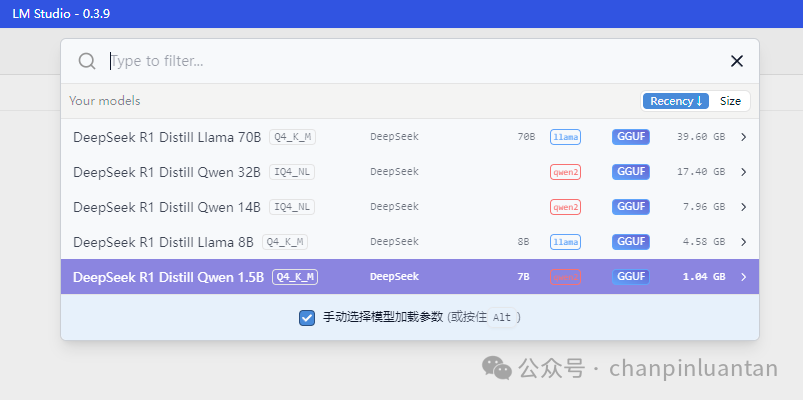Click the Alt key hint badge
The height and width of the screenshot is (400, 803).
(x=502, y=318)
